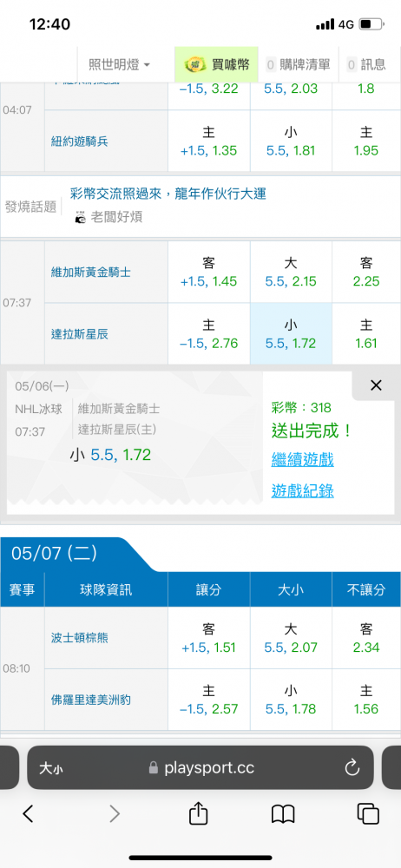Open the 訊息 messages tab
This screenshot has height=868, width=401.
point(366,65)
